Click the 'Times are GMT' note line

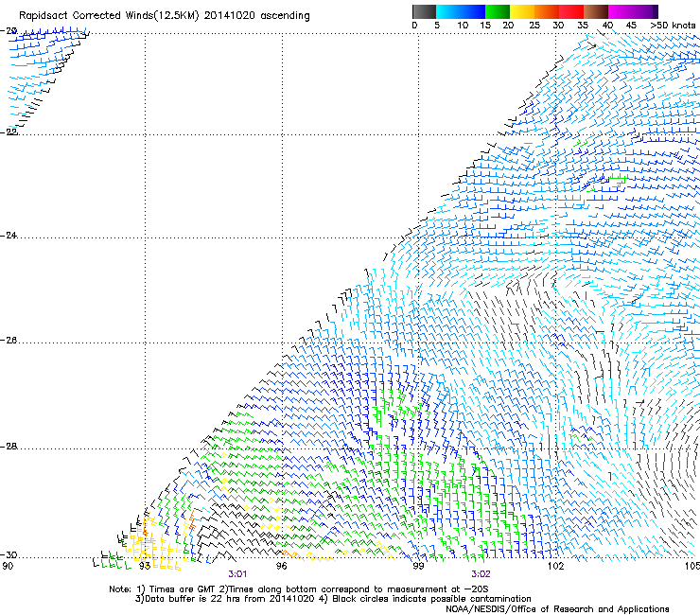pyautogui.click(x=299, y=589)
